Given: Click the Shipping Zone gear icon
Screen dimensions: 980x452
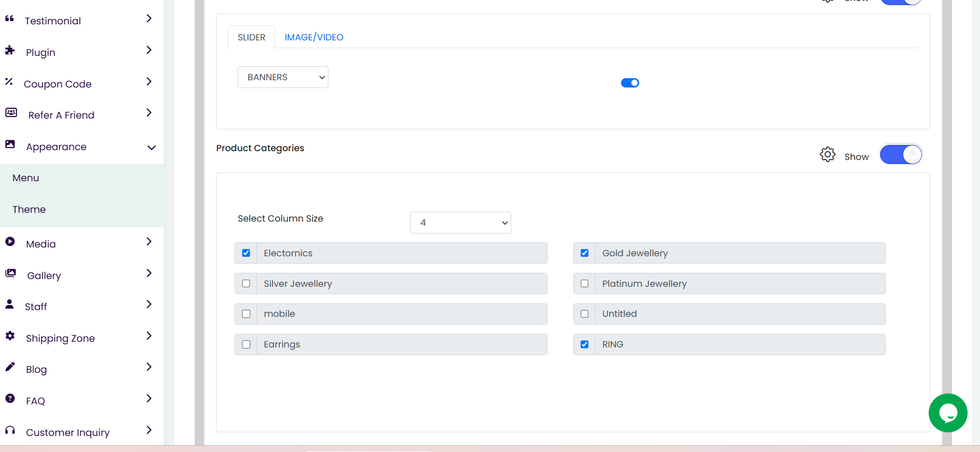Looking at the screenshot, I should (10, 336).
